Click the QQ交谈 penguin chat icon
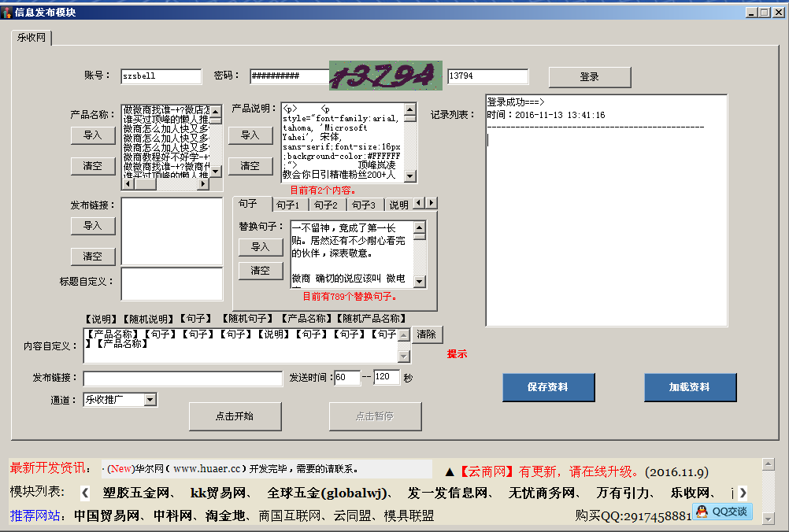This screenshot has width=789, height=532. [723, 512]
